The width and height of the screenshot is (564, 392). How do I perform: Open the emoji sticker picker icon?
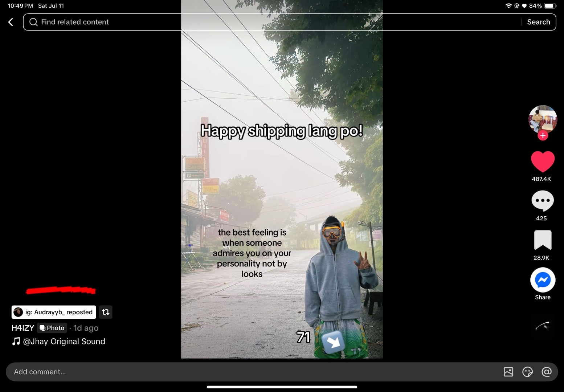coord(527,372)
